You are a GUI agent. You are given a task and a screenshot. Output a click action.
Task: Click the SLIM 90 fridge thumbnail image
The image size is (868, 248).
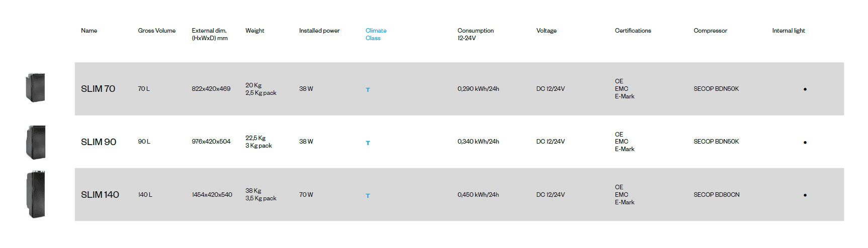36,142
